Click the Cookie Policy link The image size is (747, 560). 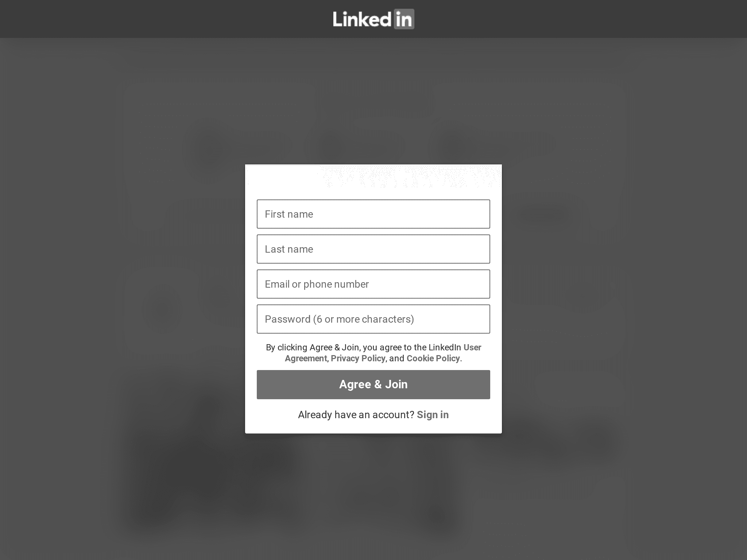[x=433, y=358]
